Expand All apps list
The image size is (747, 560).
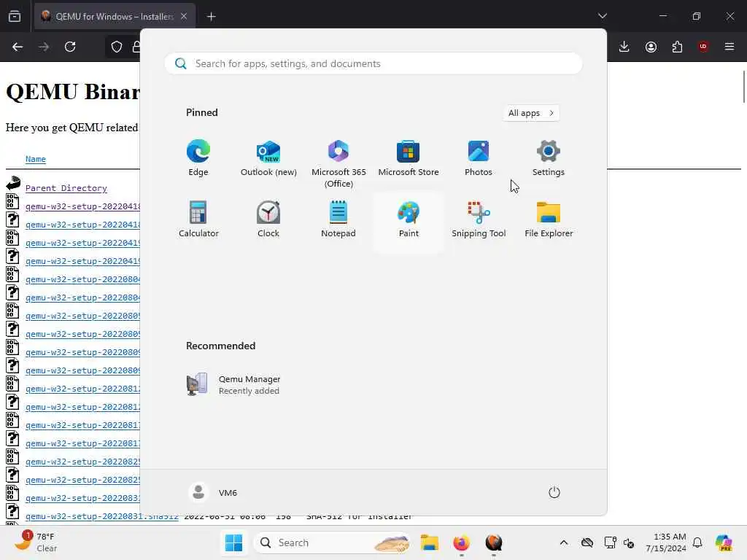[x=531, y=113]
